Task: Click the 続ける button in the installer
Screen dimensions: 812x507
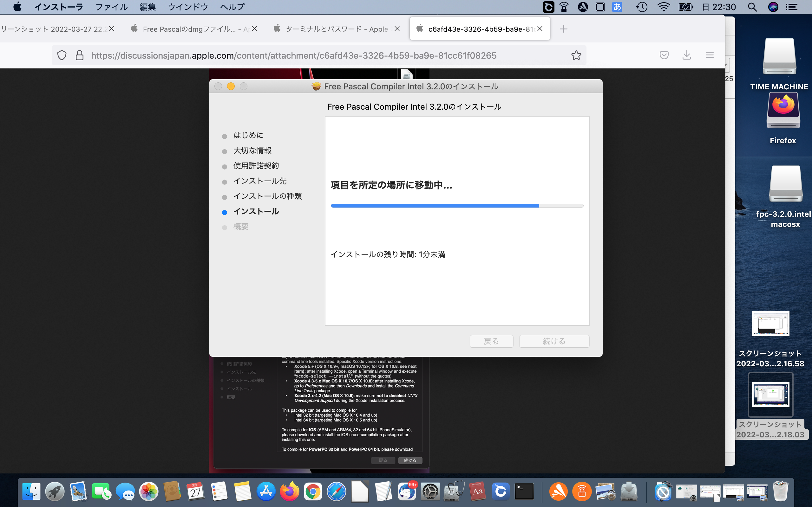Action: click(554, 341)
